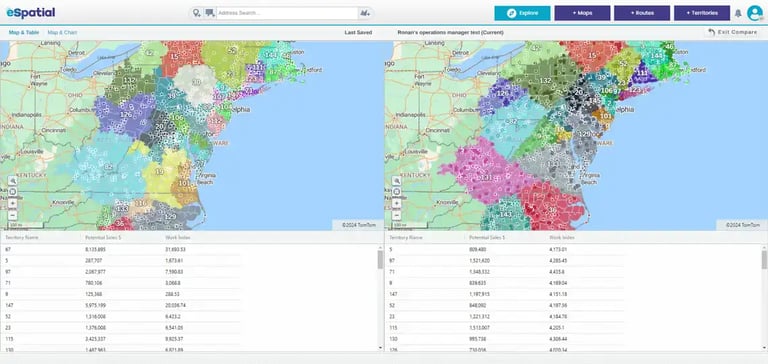The image size is (768, 364).
Task: Select yellow territory 19 on left map
Action: tap(159, 172)
